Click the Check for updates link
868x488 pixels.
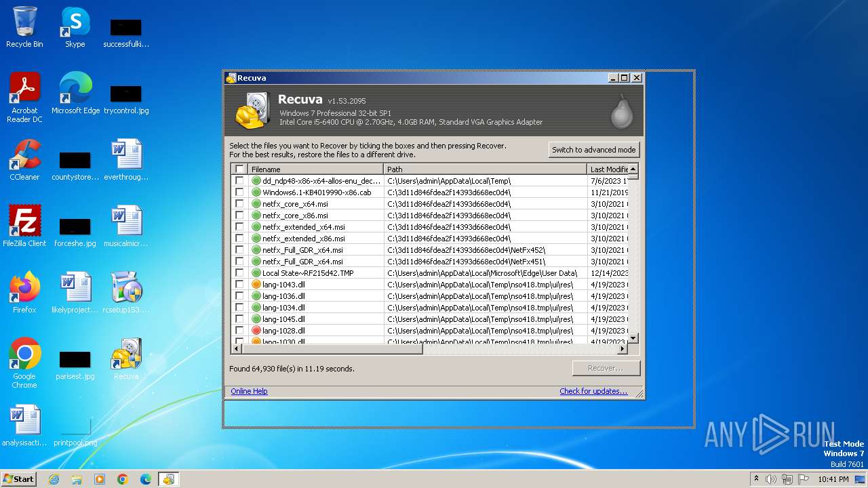(x=593, y=391)
